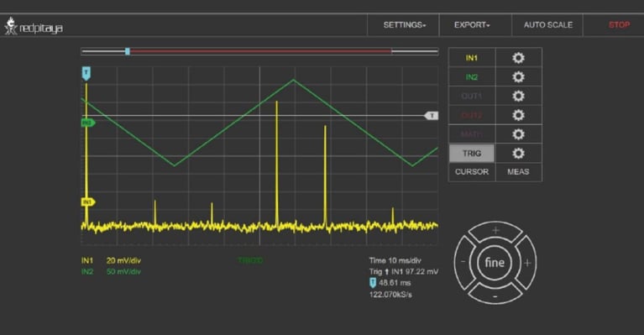This screenshot has height=335, width=644.
Task: Click the top plus on dial
Action: (495, 230)
